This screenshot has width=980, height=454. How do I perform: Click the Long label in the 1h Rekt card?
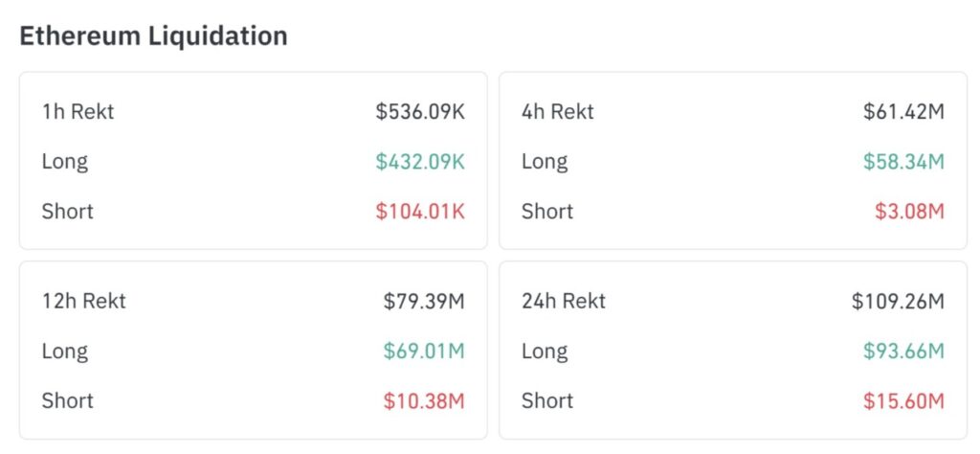pyautogui.click(x=65, y=161)
